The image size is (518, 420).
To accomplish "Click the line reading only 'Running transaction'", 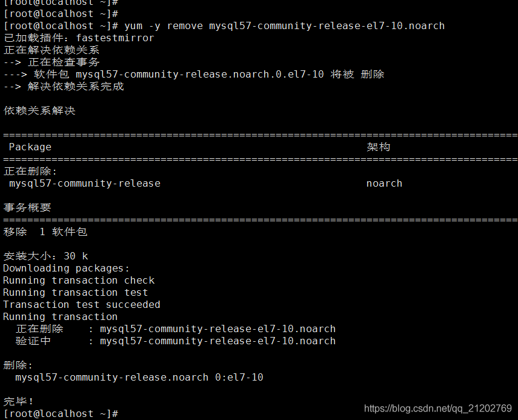I will (x=61, y=317).
